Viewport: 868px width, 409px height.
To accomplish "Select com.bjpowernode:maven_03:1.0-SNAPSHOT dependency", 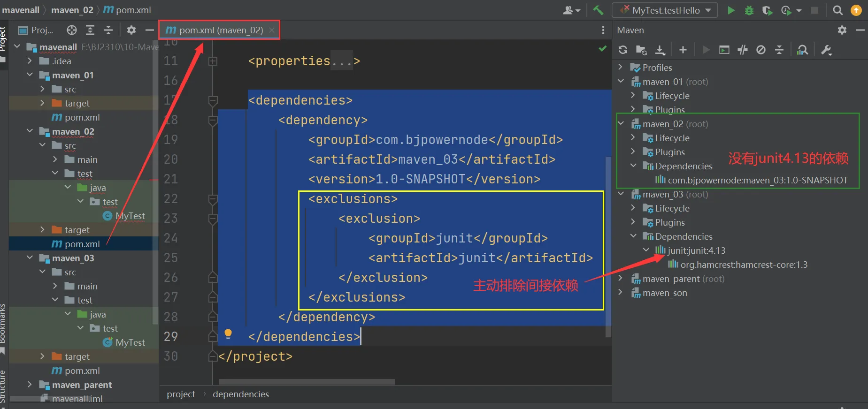I will 757,180.
